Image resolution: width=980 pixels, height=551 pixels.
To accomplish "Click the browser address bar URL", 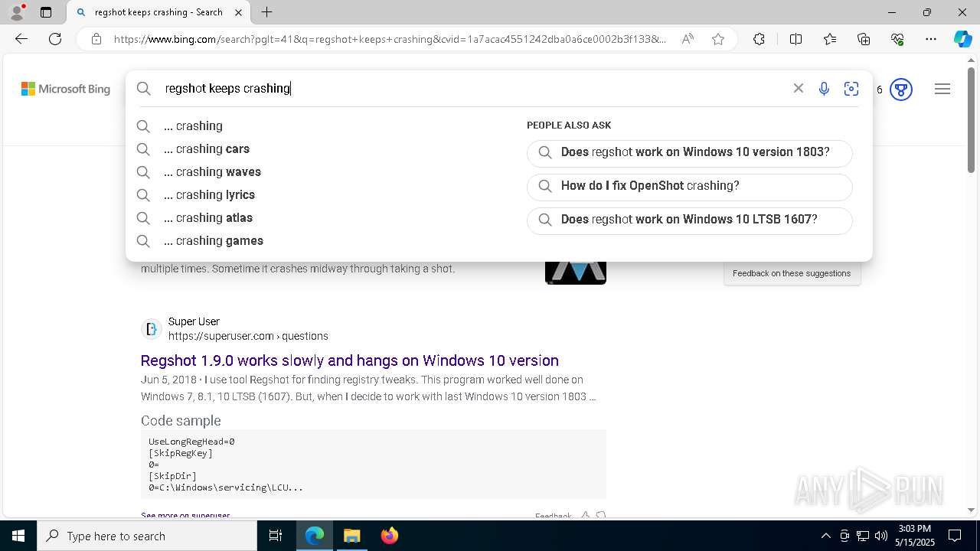I will 390,39.
